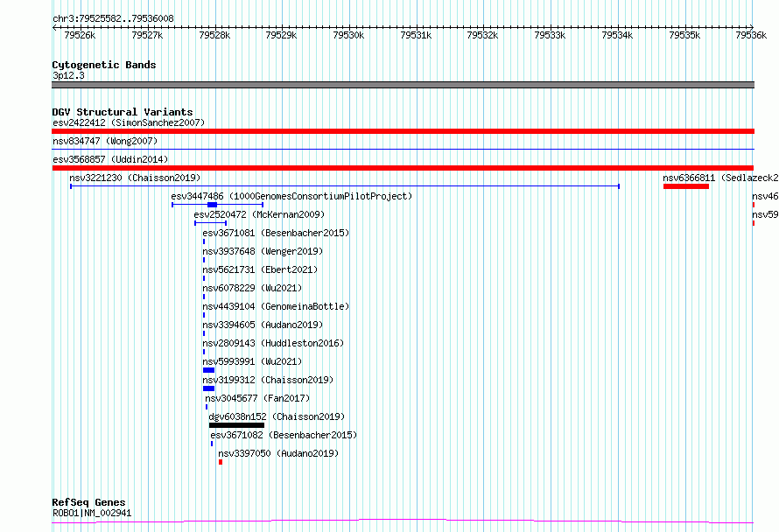Select the red nsv6366811 variant bar

pyautogui.click(x=686, y=186)
